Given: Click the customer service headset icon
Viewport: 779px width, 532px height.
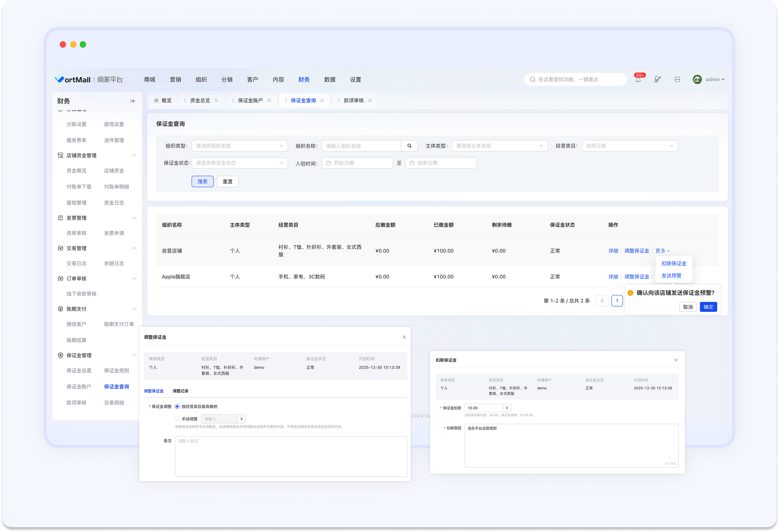Looking at the screenshot, I should point(657,79).
